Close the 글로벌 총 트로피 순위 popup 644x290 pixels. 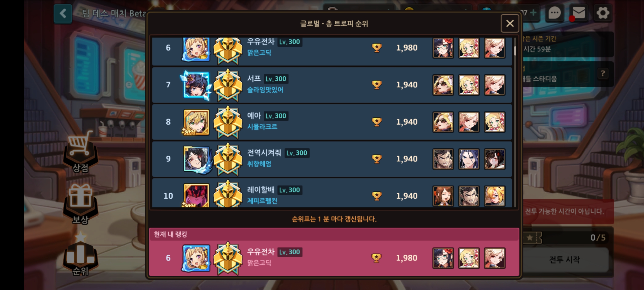tap(510, 23)
